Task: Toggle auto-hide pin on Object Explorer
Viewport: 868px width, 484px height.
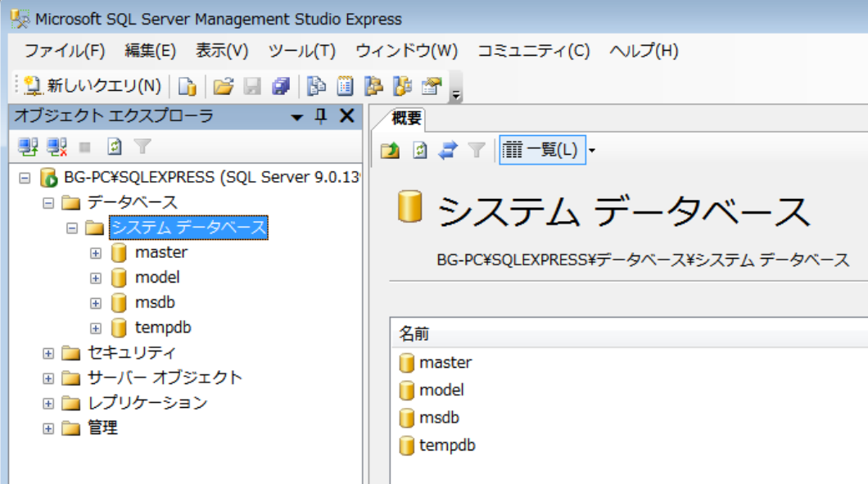Action: pyautogui.click(x=321, y=115)
